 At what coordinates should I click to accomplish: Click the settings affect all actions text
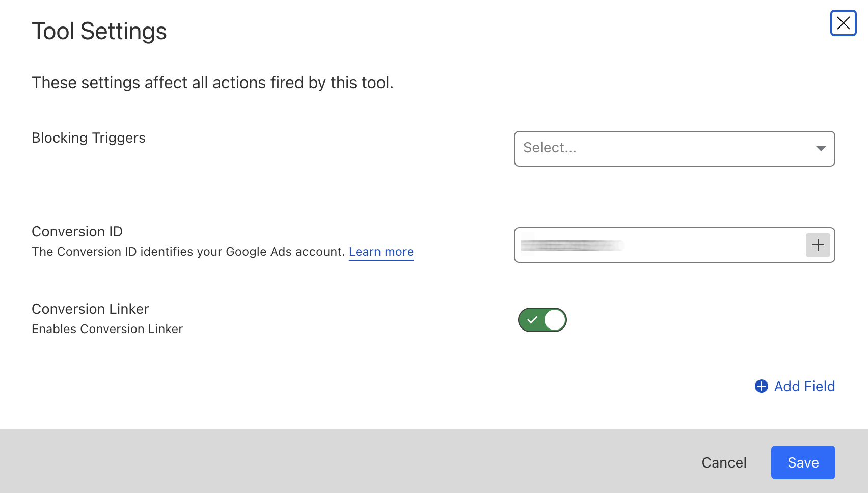point(212,83)
